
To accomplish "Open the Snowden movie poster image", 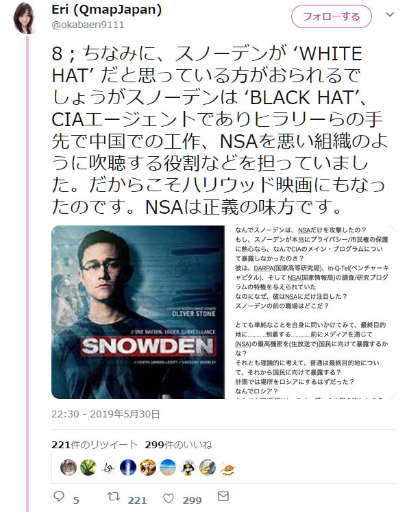I will pos(138,312).
